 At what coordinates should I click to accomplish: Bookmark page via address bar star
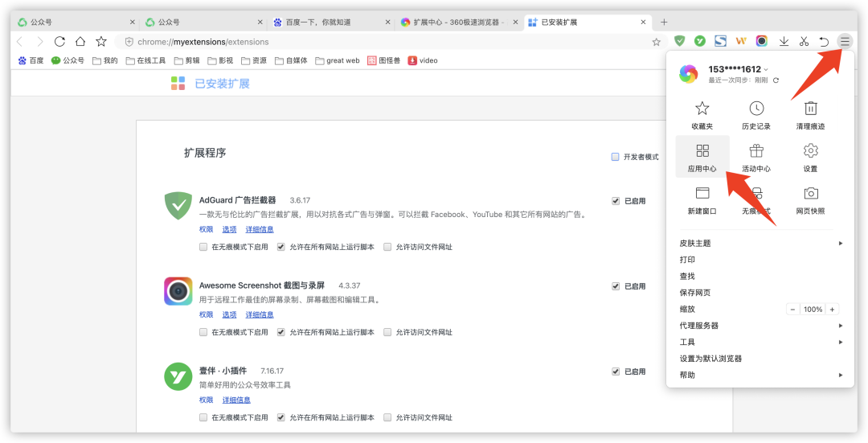point(657,42)
